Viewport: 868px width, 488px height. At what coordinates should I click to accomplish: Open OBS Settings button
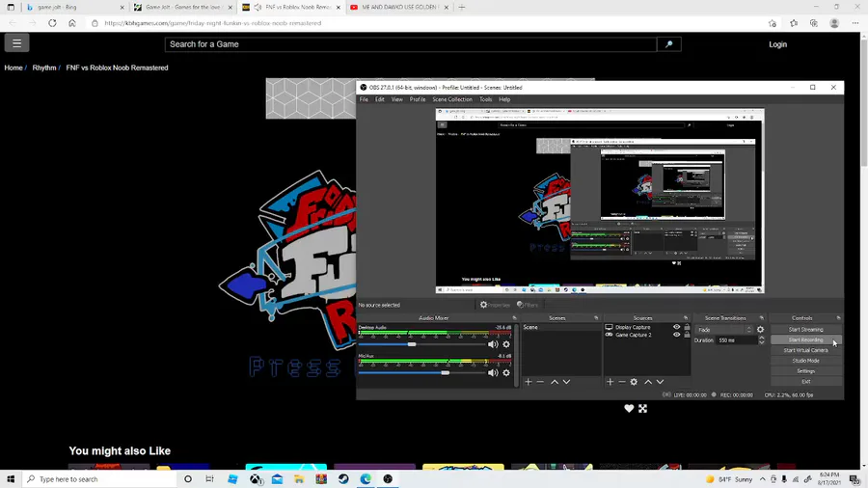pos(805,371)
